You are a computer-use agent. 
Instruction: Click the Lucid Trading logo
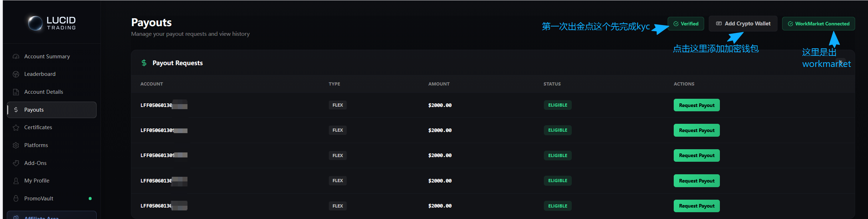pyautogui.click(x=52, y=23)
